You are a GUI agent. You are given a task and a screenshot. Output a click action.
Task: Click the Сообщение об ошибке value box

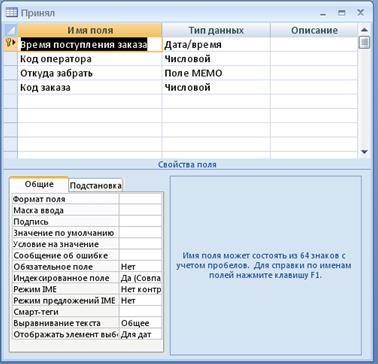(x=141, y=256)
